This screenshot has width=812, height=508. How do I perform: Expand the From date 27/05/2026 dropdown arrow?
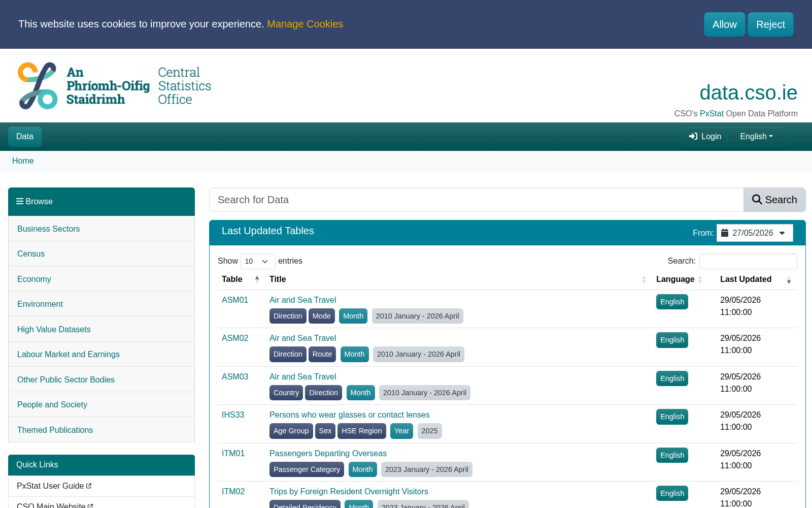pos(782,233)
